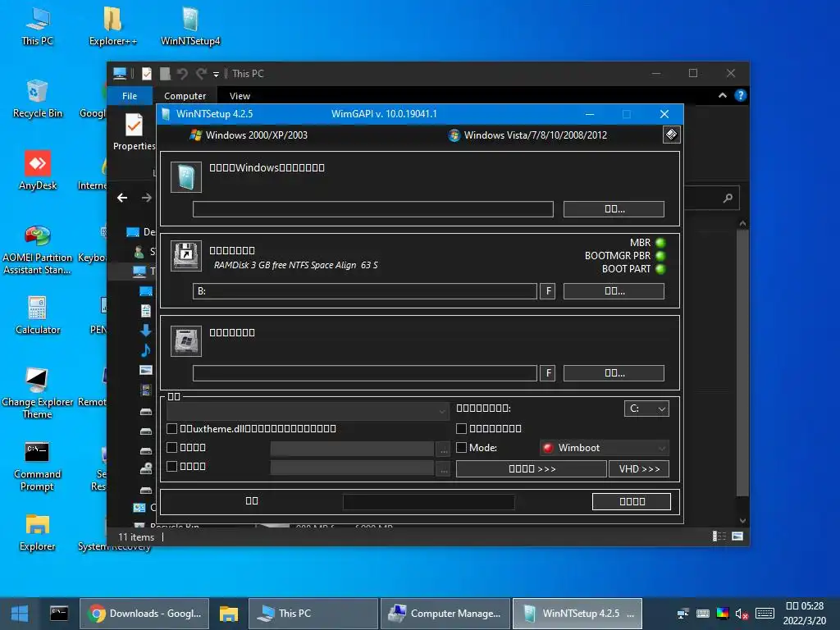
Task: Switch to large icons view in This PC
Action: coord(737,536)
